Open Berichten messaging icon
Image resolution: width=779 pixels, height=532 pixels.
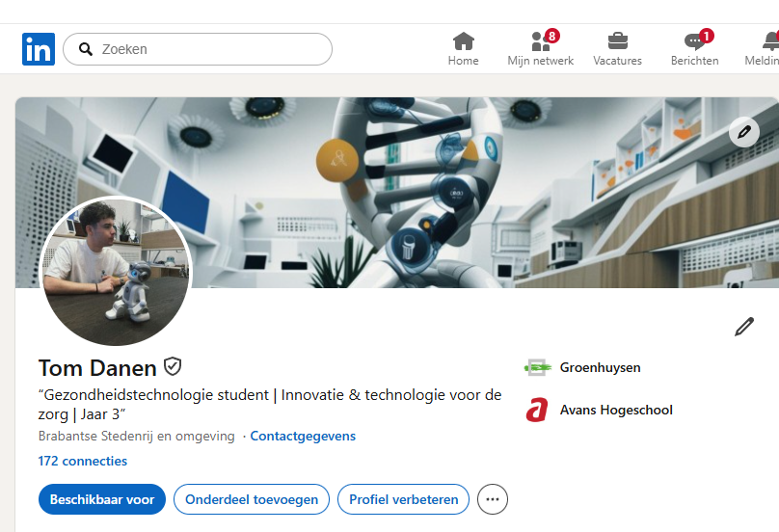[x=694, y=41]
